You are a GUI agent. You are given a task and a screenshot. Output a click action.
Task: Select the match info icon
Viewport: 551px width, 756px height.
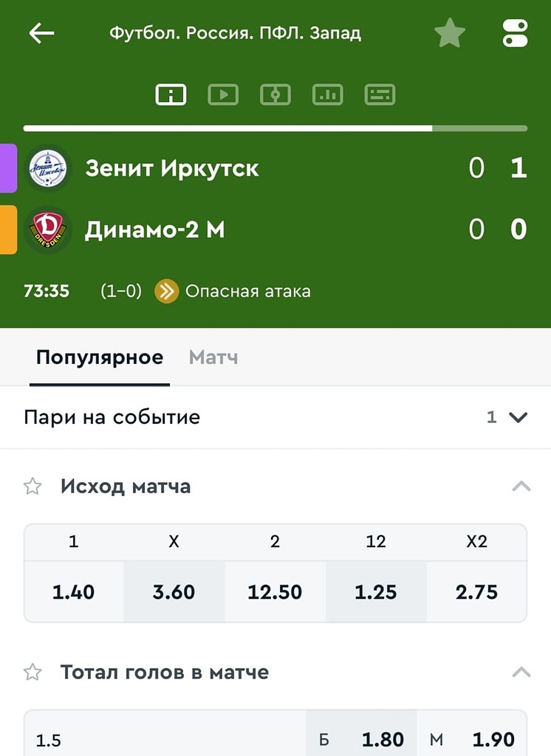[x=171, y=94]
